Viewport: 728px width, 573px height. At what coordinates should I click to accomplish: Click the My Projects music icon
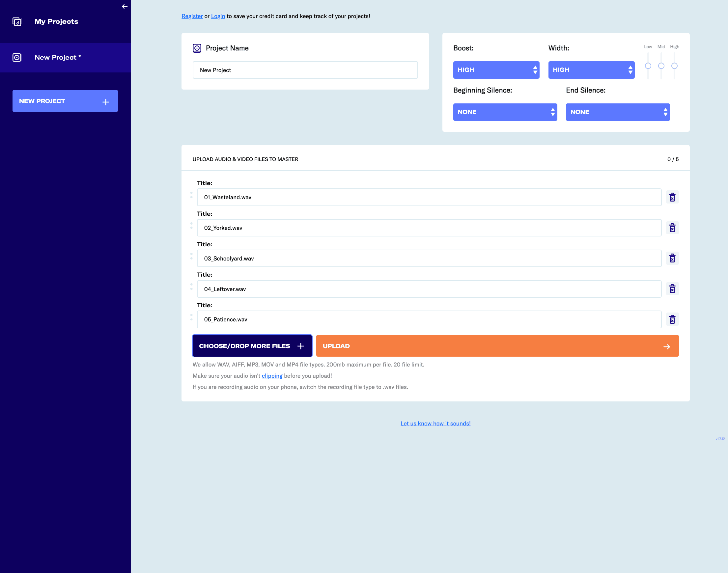[x=17, y=21]
